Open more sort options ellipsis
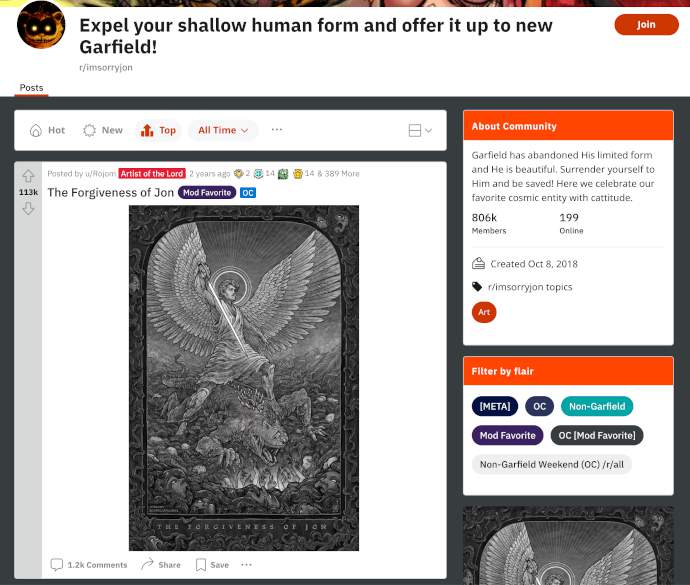Viewport: 690px width, 585px height. [x=277, y=129]
